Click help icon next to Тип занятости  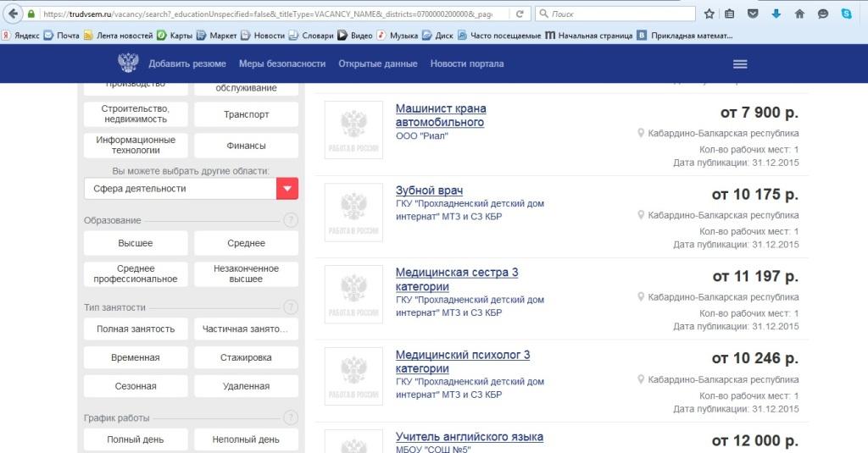(x=291, y=307)
